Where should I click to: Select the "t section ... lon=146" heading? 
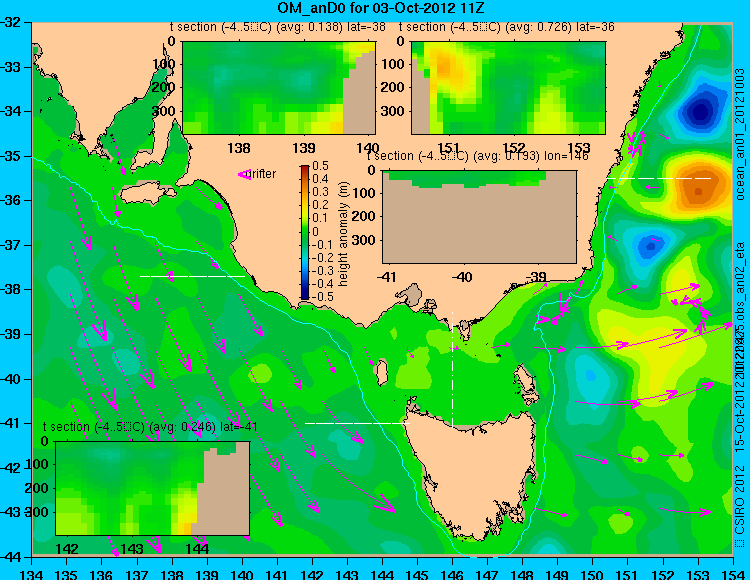[477, 156]
